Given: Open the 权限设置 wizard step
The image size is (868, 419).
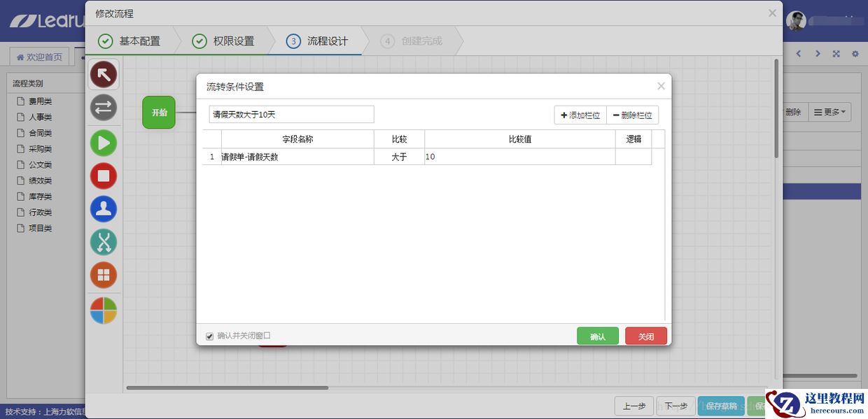Looking at the screenshot, I should pos(223,41).
